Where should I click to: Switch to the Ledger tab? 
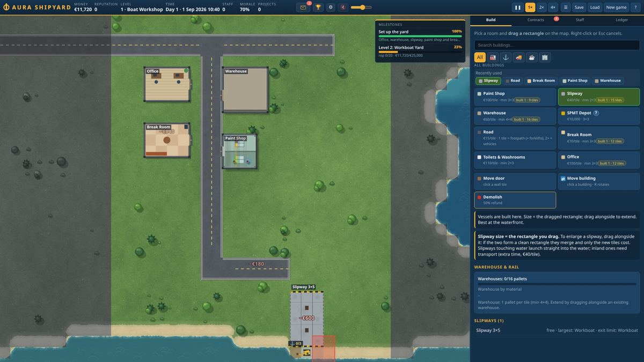click(x=621, y=20)
